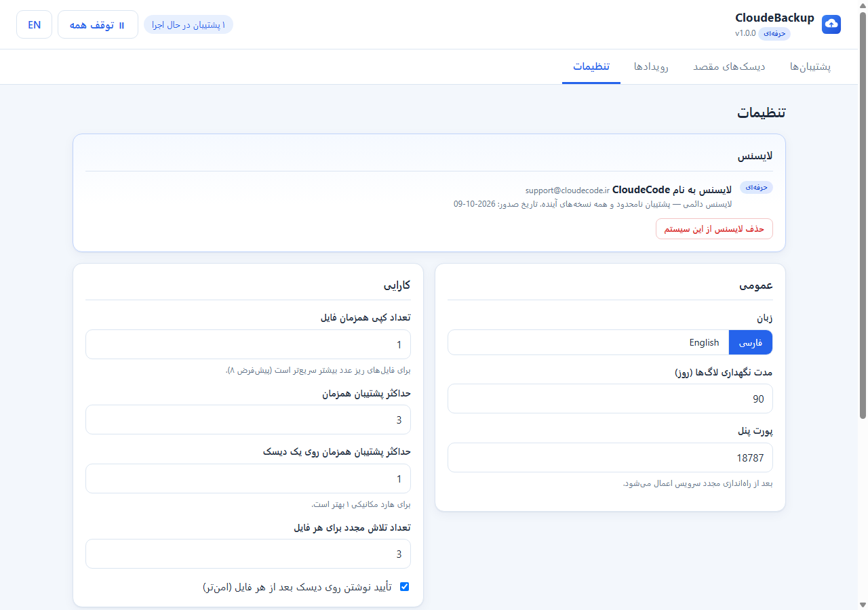The image size is (868, 610).
Task: Open the رویدادها tab
Action: point(651,66)
